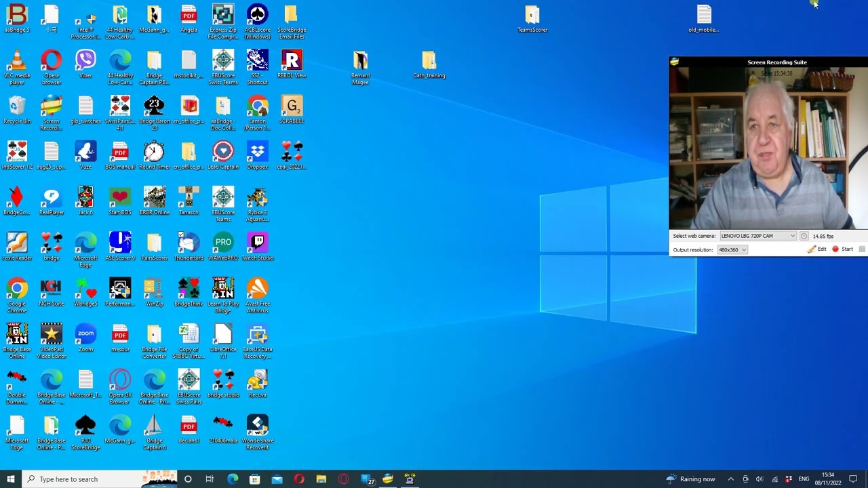
Task: Open Express Zip File Compressor icon
Action: tap(223, 22)
